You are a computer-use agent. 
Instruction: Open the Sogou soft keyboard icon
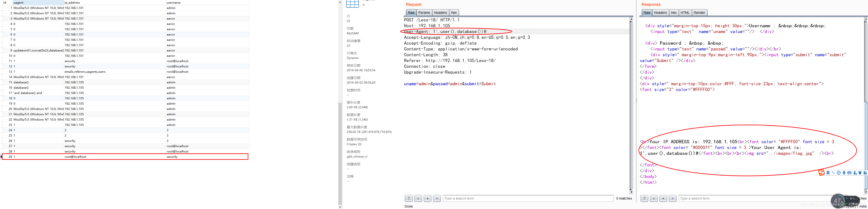point(849,173)
